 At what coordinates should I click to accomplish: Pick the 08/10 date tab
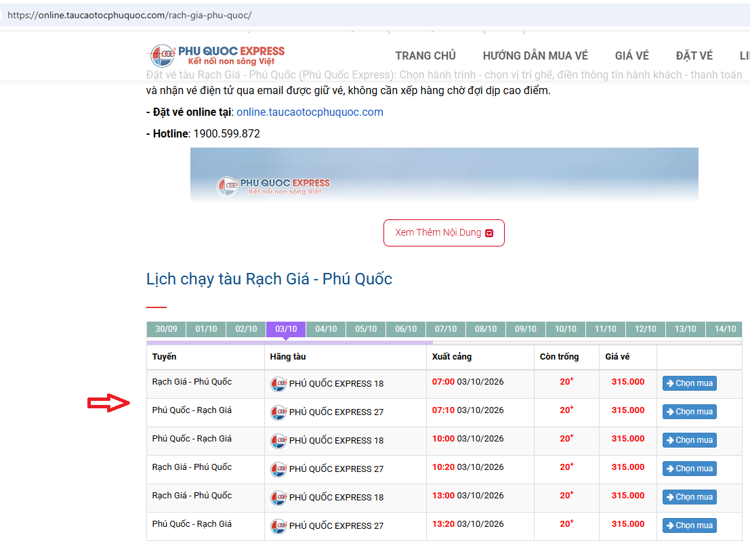click(486, 329)
